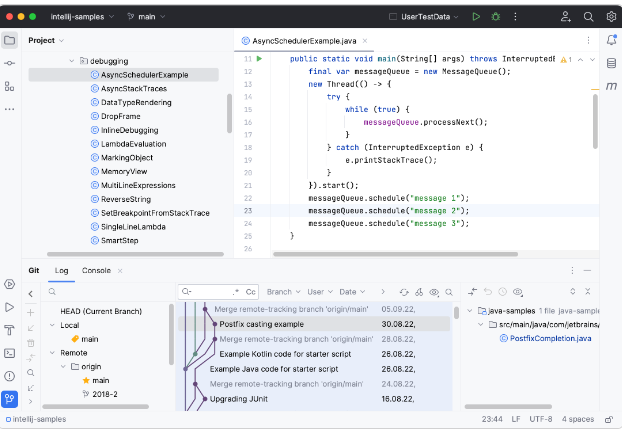The height and width of the screenshot is (433, 622).
Task: Open Code With Me user icon
Action: point(565,17)
